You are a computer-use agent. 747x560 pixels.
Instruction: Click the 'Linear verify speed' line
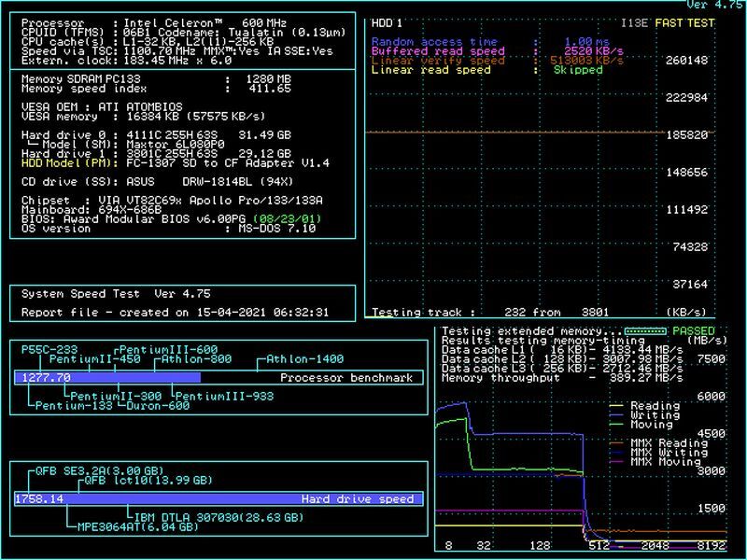point(497,61)
